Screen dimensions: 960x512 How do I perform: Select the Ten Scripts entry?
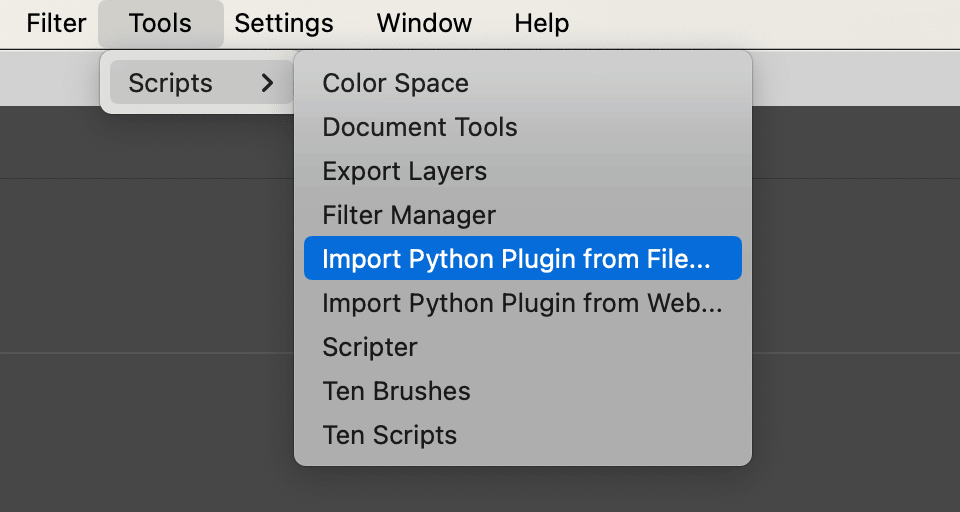[389, 435]
